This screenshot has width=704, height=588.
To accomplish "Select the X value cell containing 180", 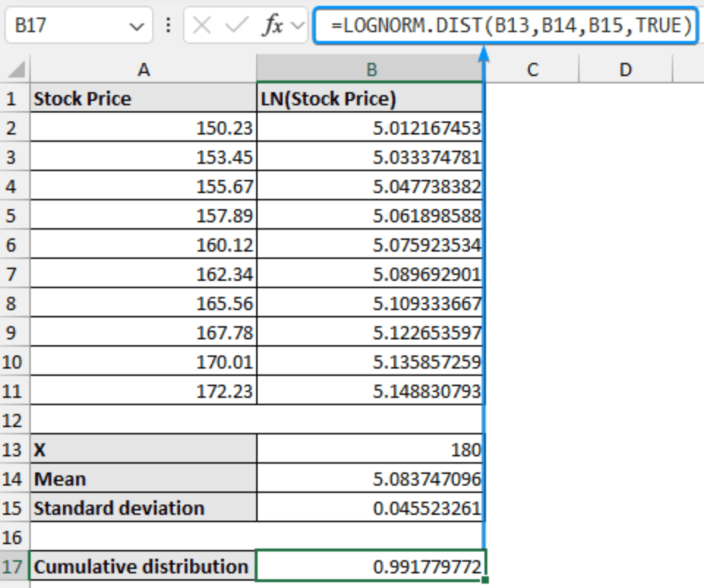I will point(370,450).
